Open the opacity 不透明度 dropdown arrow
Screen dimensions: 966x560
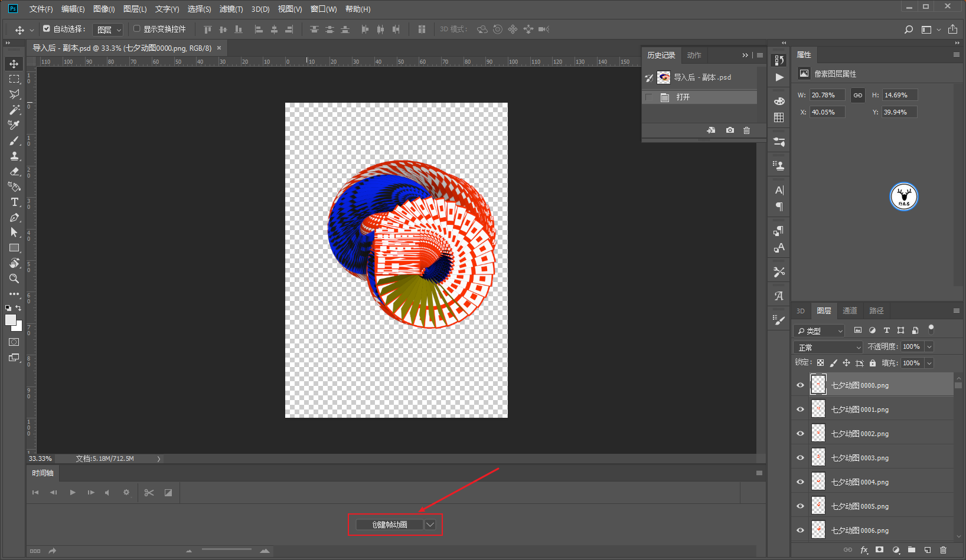(929, 347)
